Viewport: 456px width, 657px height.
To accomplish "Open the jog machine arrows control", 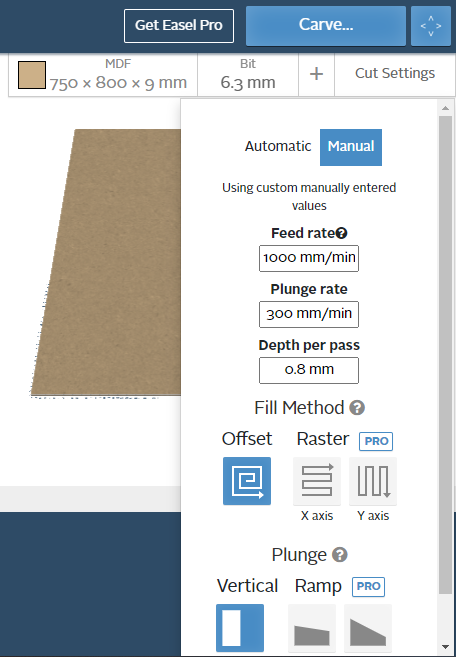I will [430, 26].
